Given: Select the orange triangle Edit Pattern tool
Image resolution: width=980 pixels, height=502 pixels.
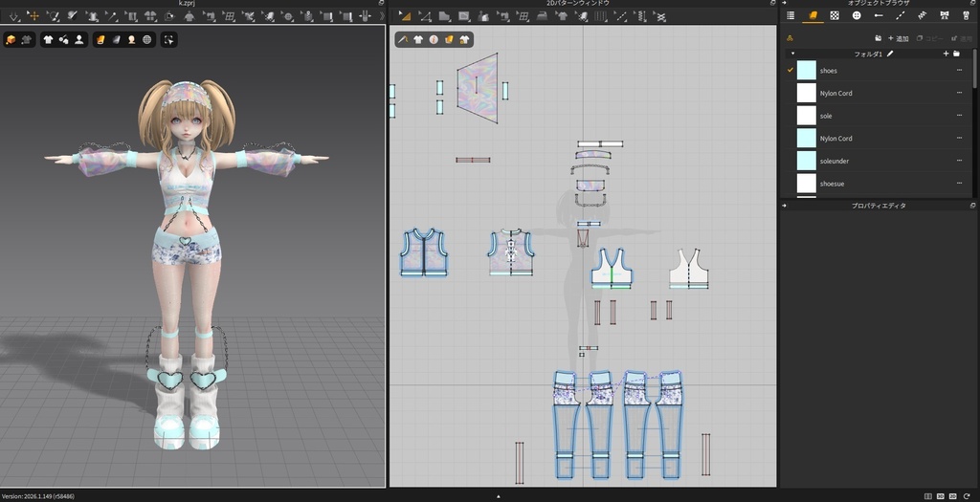Looking at the screenshot, I should coord(405,16).
